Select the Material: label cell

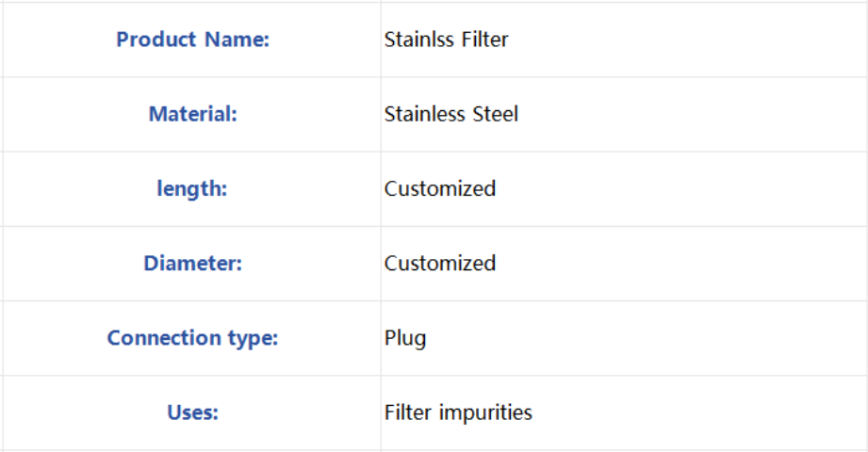click(192, 114)
